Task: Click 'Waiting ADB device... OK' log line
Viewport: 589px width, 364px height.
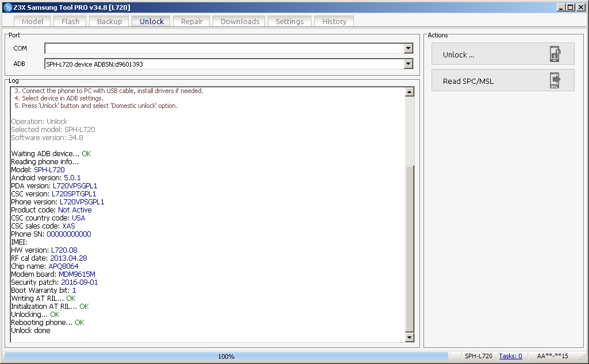Action: (51, 153)
